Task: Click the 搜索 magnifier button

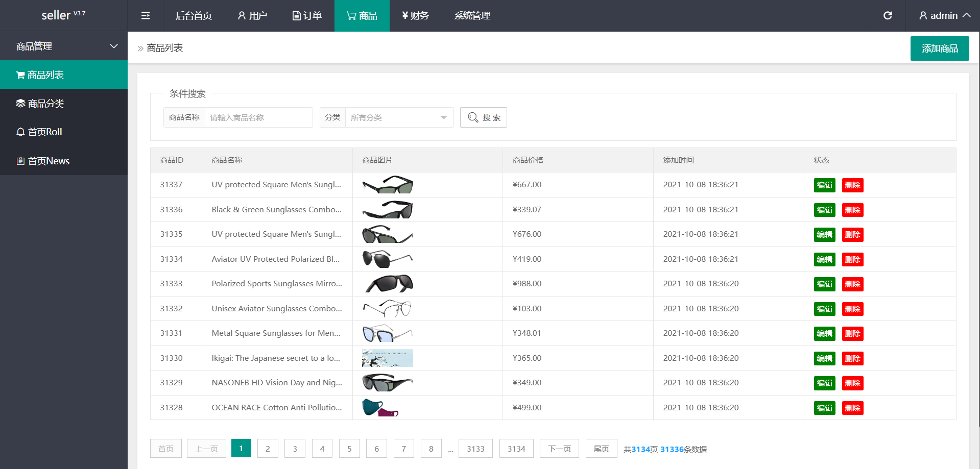Action: [483, 117]
